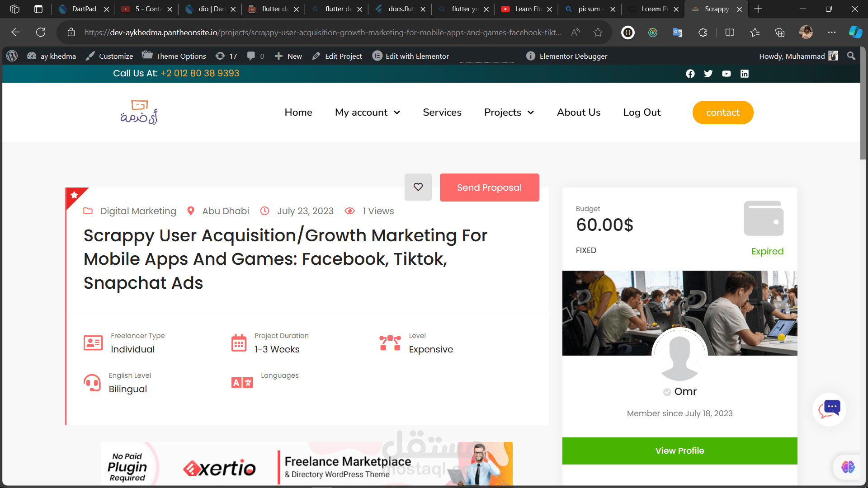Open the YouTube social icon
This screenshot has height=488, width=868.
click(x=726, y=74)
